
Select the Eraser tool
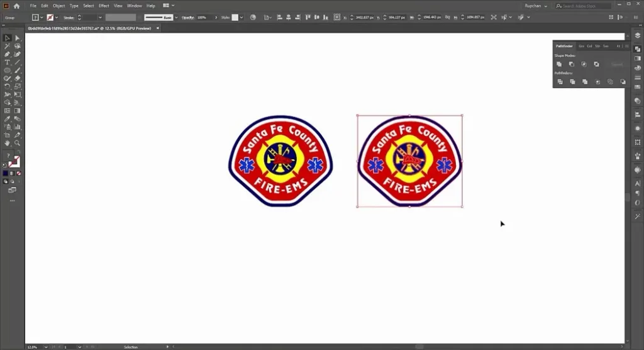pos(17,79)
